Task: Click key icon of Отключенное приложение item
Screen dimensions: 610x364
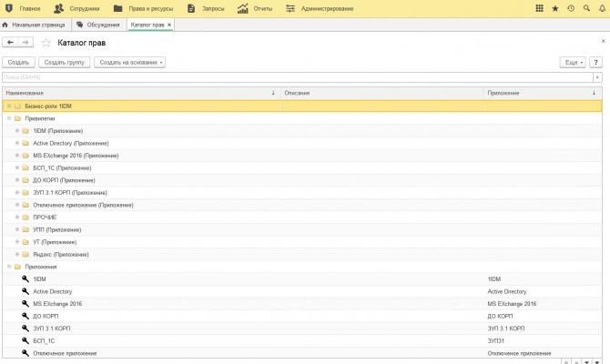Action: point(25,353)
